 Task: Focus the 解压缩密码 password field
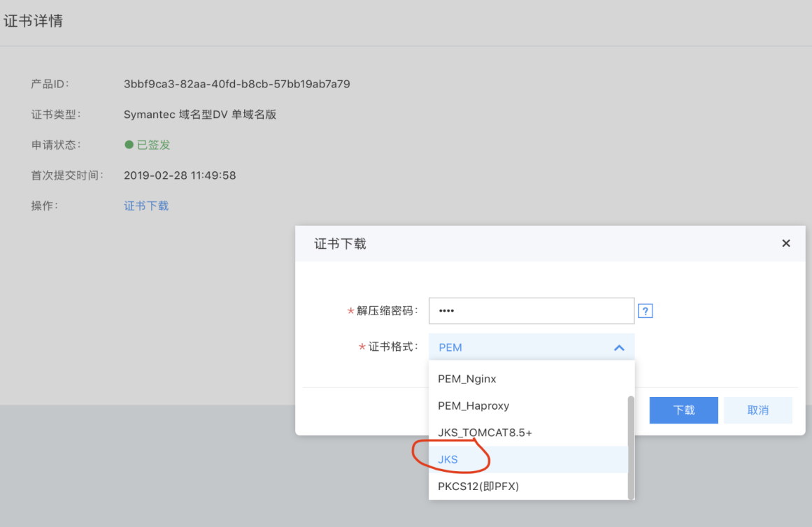coord(531,311)
